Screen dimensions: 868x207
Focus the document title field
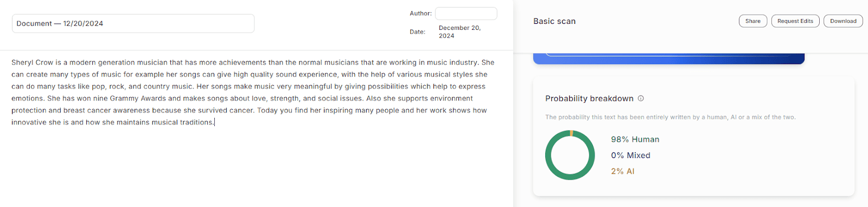[x=133, y=23]
